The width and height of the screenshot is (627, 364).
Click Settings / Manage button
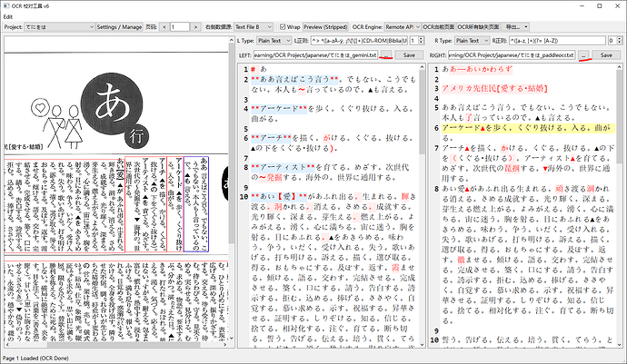point(120,27)
